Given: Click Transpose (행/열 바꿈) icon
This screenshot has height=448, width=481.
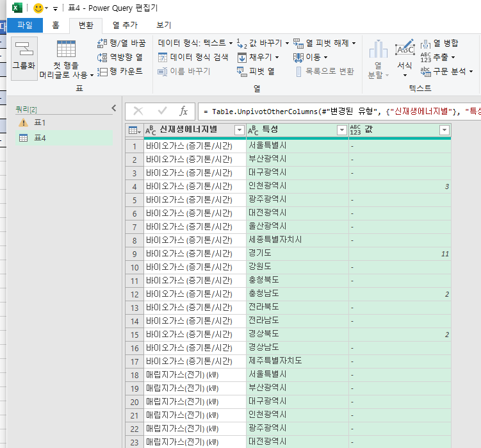Looking at the screenshot, I should click(x=102, y=44).
